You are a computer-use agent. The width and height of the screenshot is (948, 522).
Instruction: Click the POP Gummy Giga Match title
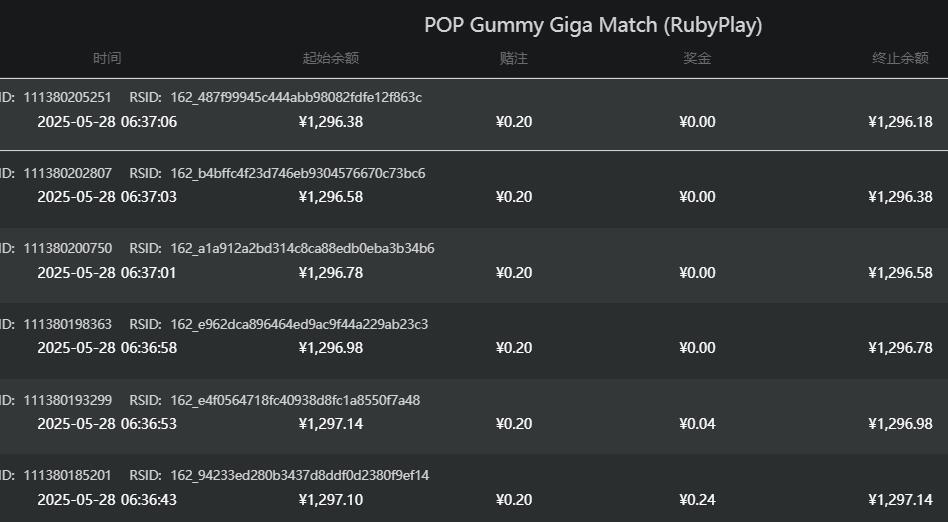[593, 25]
